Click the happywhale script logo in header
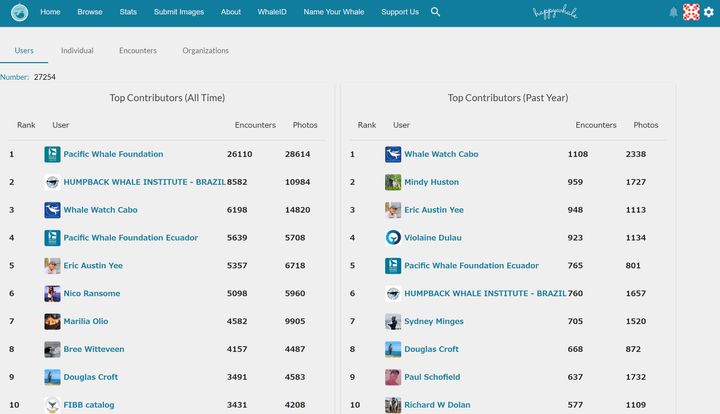 [x=555, y=12]
